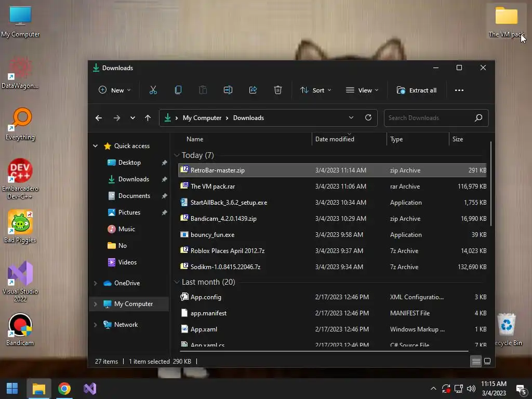Open volume speaker tray icon
Image resolution: width=532 pixels, height=399 pixels.
tap(471, 389)
